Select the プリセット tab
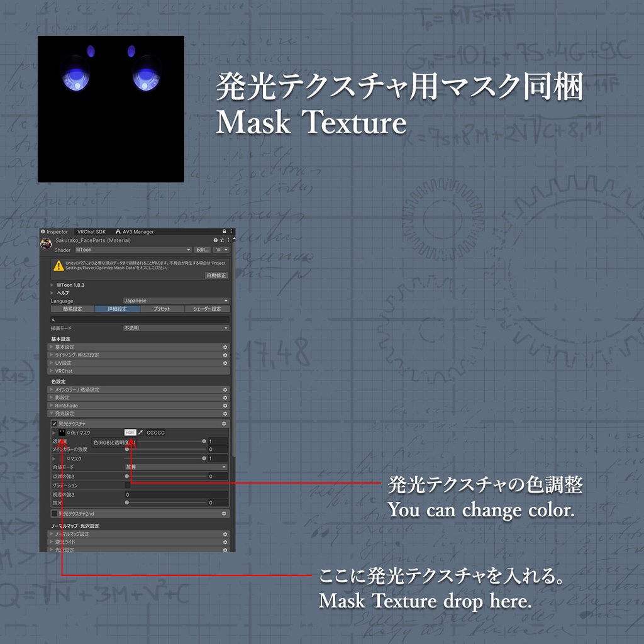Viewport: 644px width, 644px height. pyautogui.click(x=162, y=309)
